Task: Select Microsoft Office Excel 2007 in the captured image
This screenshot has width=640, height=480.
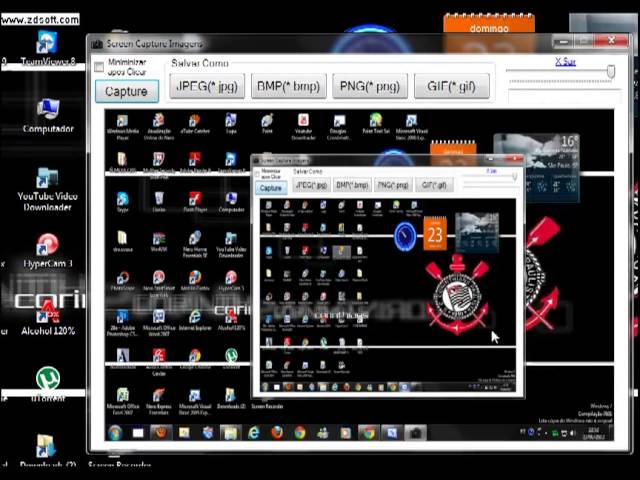Action: pyautogui.click(x=122, y=401)
